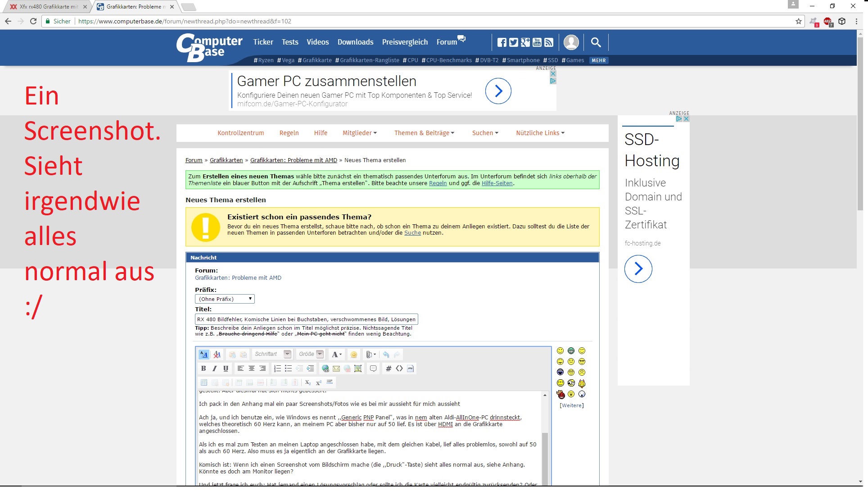Click the Weitere smilies link

tap(571, 405)
